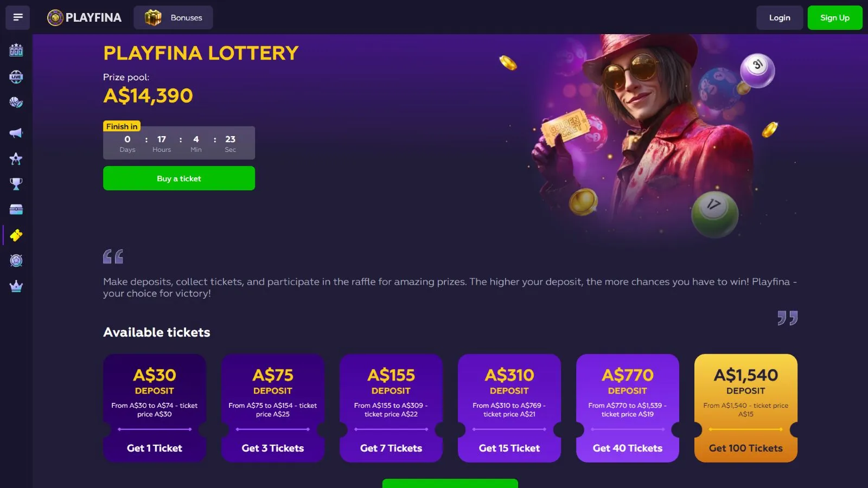Click the star badge sidebar icon
This screenshot has width=868, height=488.
click(16, 261)
